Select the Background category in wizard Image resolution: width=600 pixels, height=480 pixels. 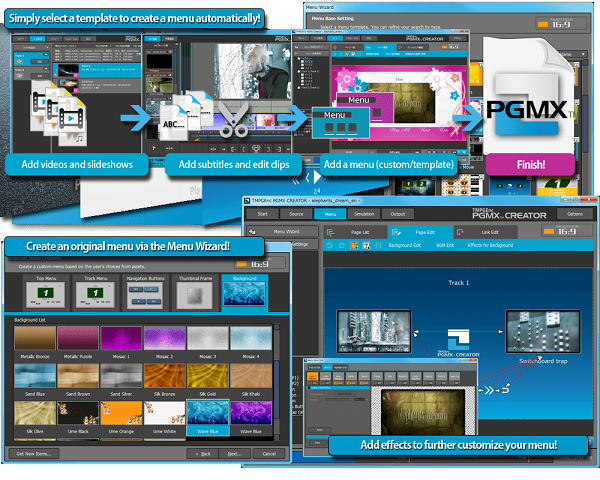pos(245,292)
